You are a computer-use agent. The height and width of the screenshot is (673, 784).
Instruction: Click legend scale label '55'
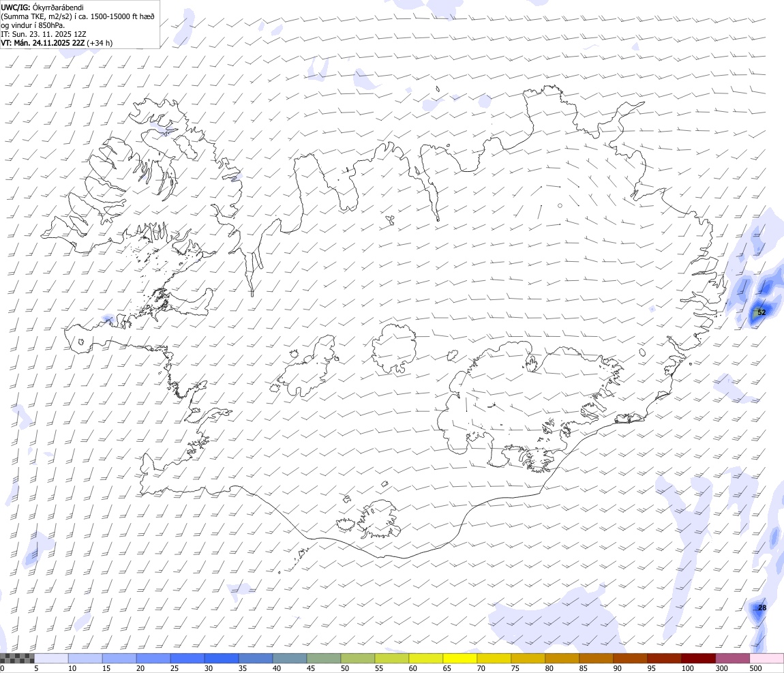coord(378,668)
